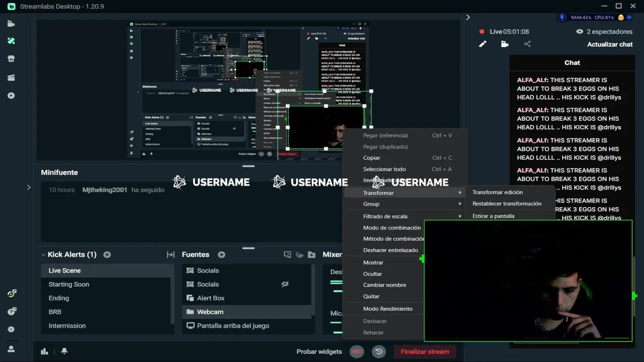Image resolution: width=644 pixels, height=362 pixels.
Task: Expand the Group submenu arrow
Action: click(459, 204)
